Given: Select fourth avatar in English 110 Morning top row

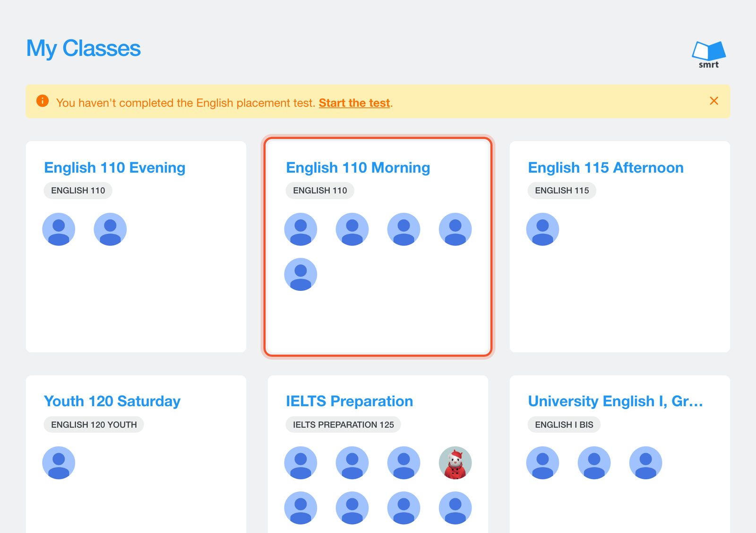Looking at the screenshot, I should [455, 229].
